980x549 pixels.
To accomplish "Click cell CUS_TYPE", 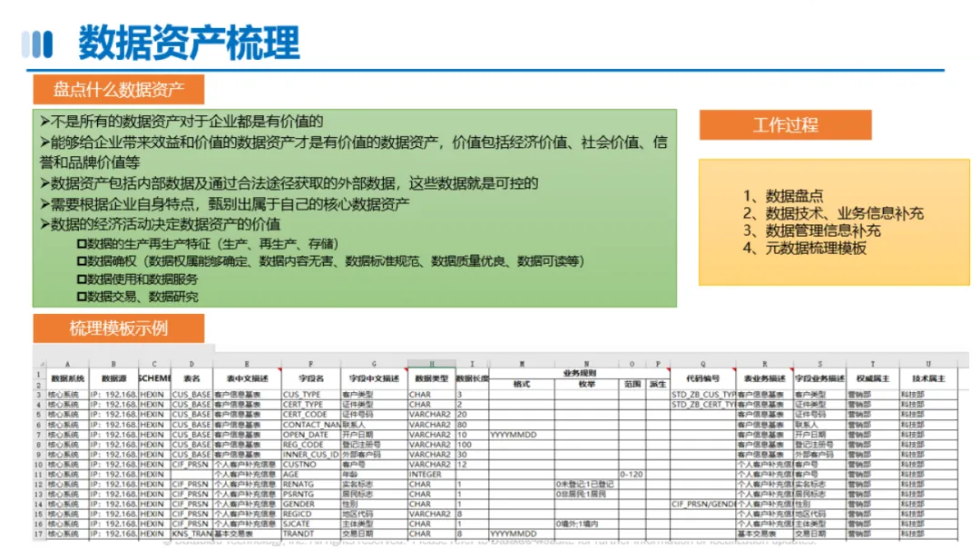I will [x=310, y=395].
